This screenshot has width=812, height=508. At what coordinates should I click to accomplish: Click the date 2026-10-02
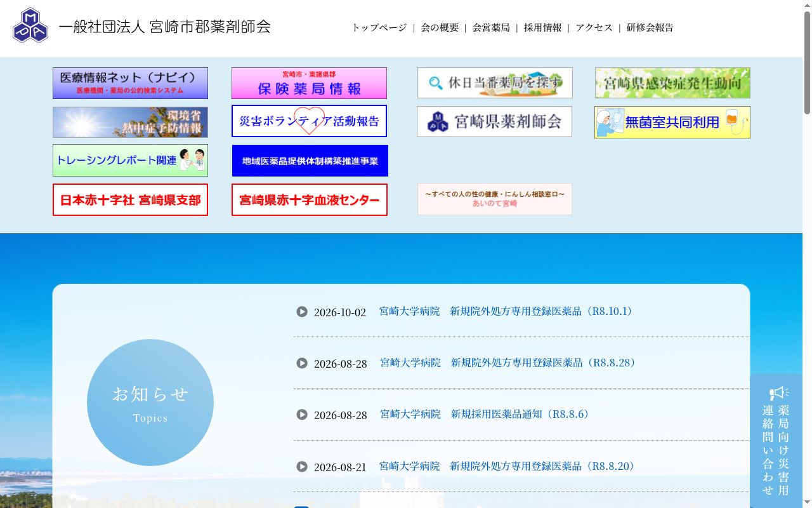[x=340, y=312]
